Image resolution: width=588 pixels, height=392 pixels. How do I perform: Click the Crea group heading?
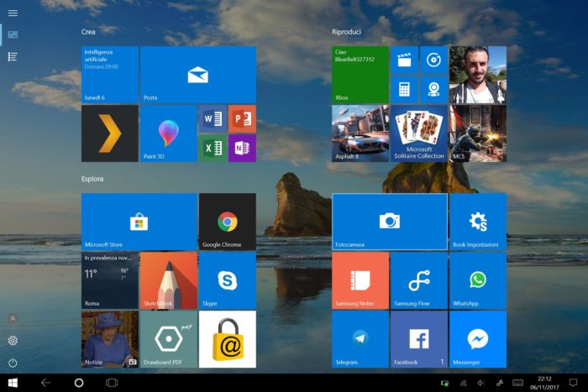[x=88, y=32]
